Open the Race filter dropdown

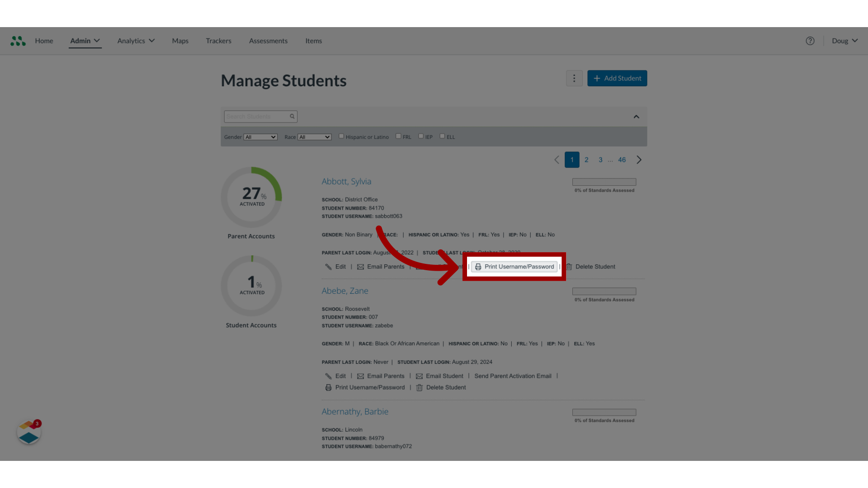click(314, 137)
